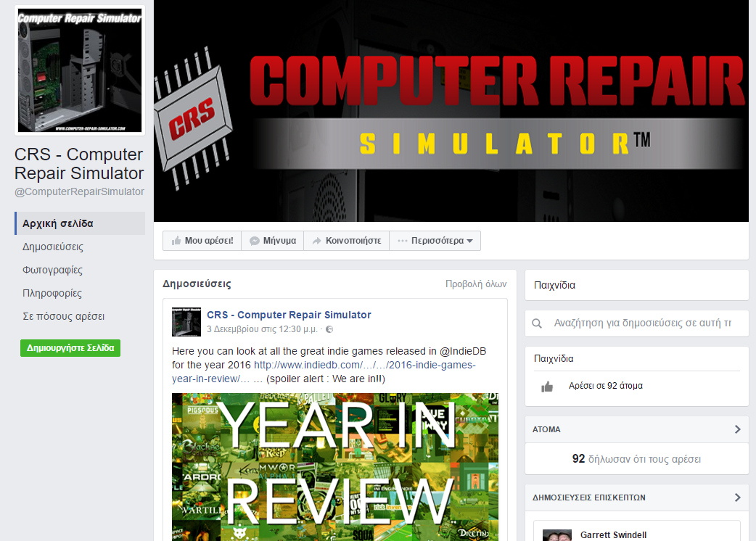This screenshot has height=541, width=756.
Task: Click the 92 δήλωσαν ότι τους αρέσει text
Action: pos(636,459)
